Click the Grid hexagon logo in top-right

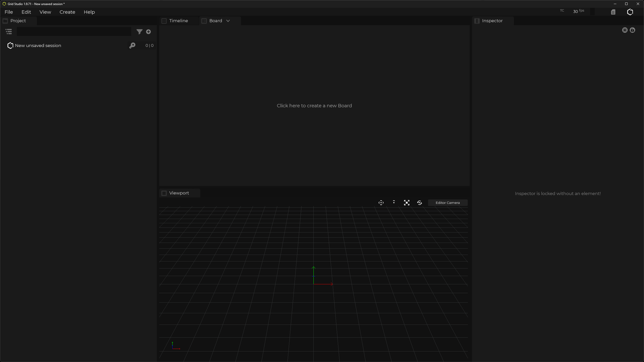[x=630, y=12]
